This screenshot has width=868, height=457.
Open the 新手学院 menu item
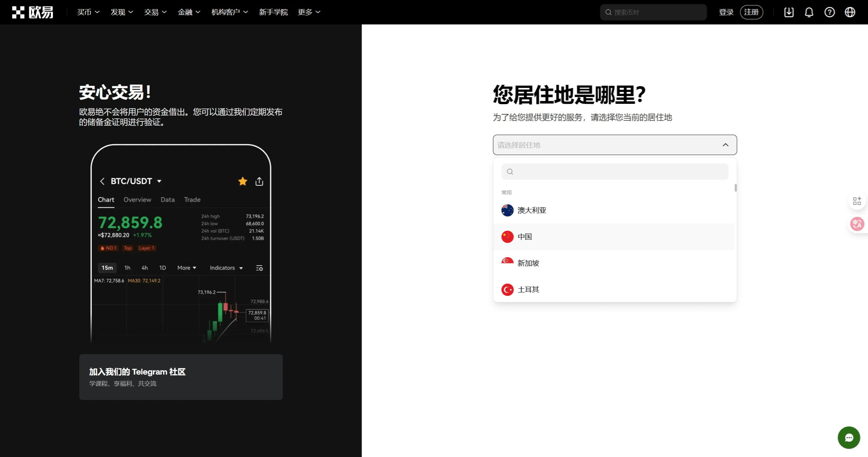tap(274, 12)
